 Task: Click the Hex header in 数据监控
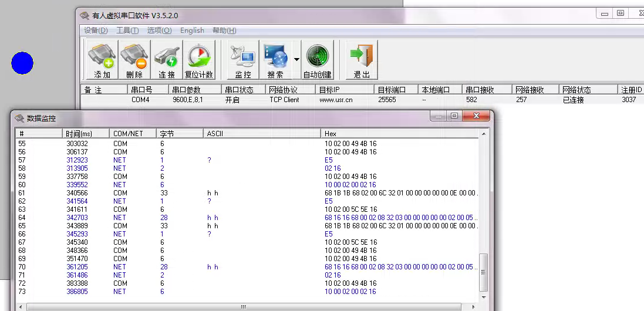(x=400, y=133)
